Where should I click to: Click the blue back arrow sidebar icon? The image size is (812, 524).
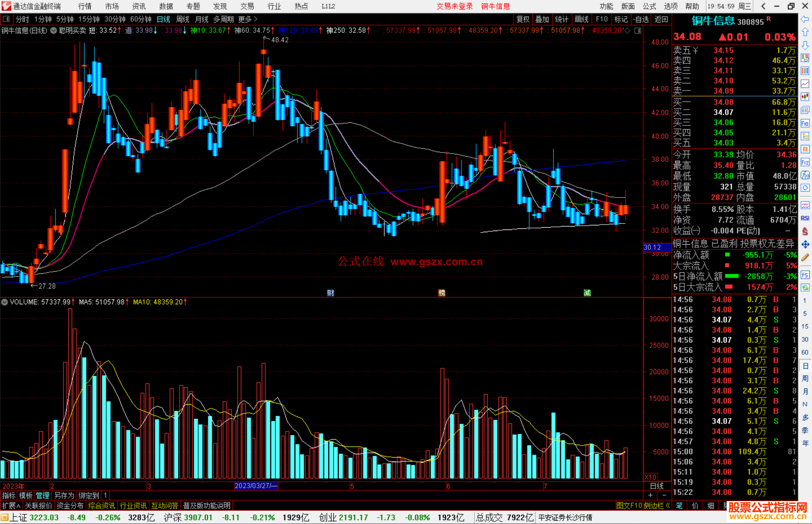(805, 19)
